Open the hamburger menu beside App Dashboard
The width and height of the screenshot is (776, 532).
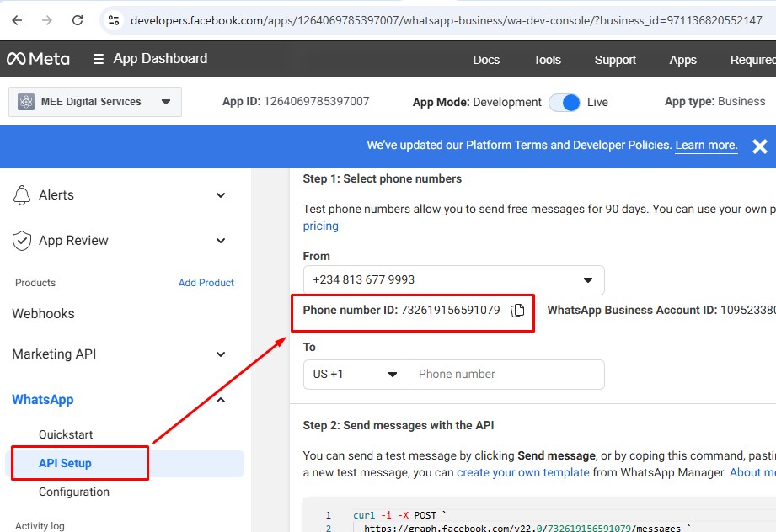tap(99, 59)
